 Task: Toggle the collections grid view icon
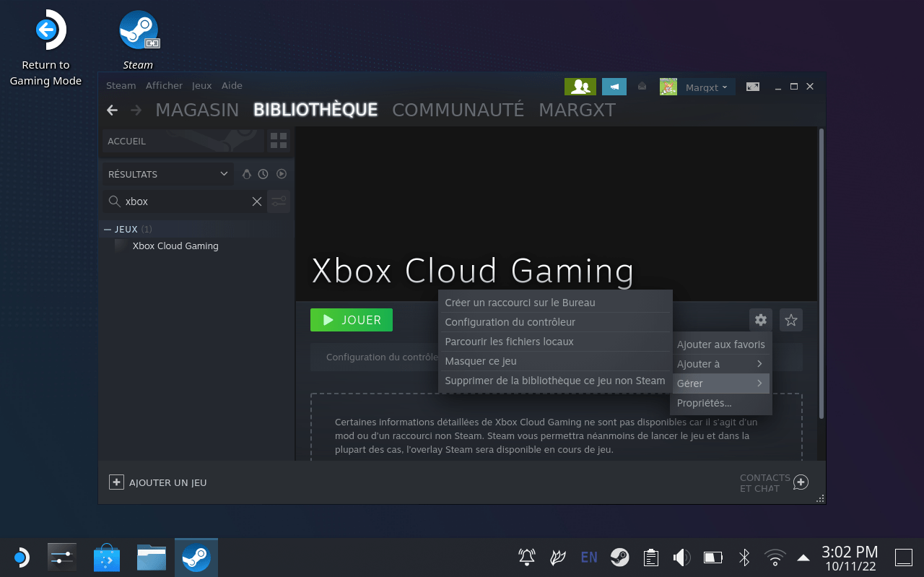pos(279,141)
